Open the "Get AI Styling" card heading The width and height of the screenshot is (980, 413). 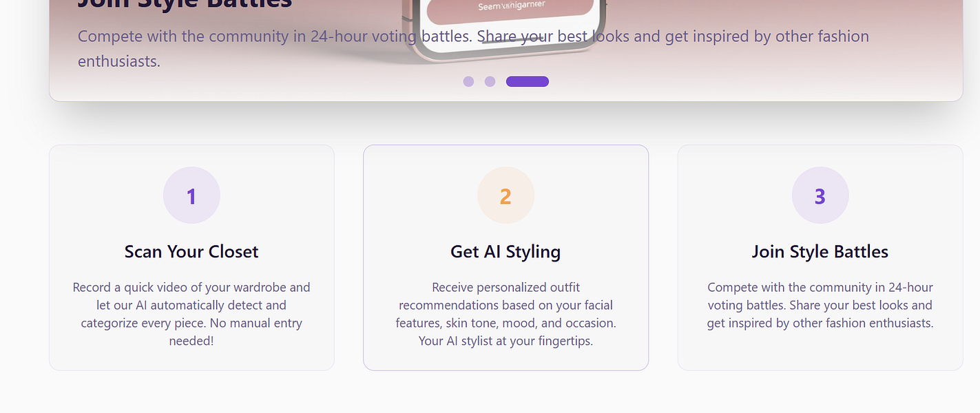point(505,251)
